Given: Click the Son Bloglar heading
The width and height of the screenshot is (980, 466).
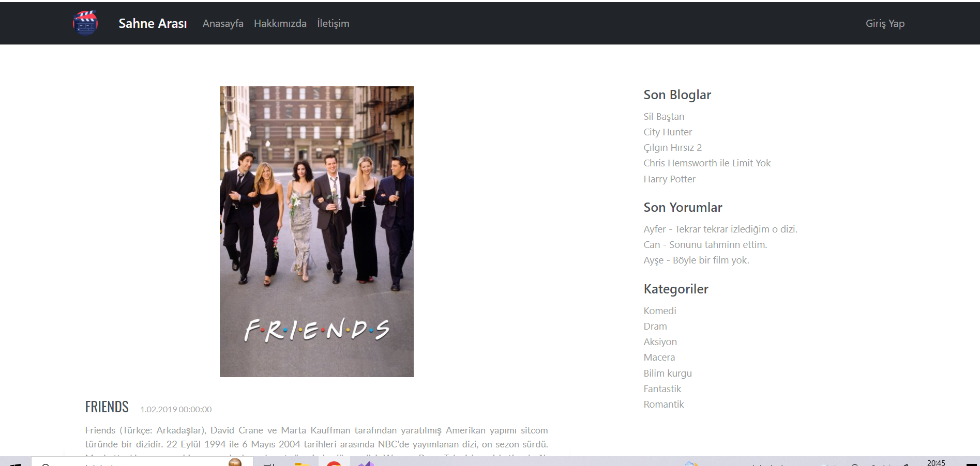Looking at the screenshot, I should 677,95.
